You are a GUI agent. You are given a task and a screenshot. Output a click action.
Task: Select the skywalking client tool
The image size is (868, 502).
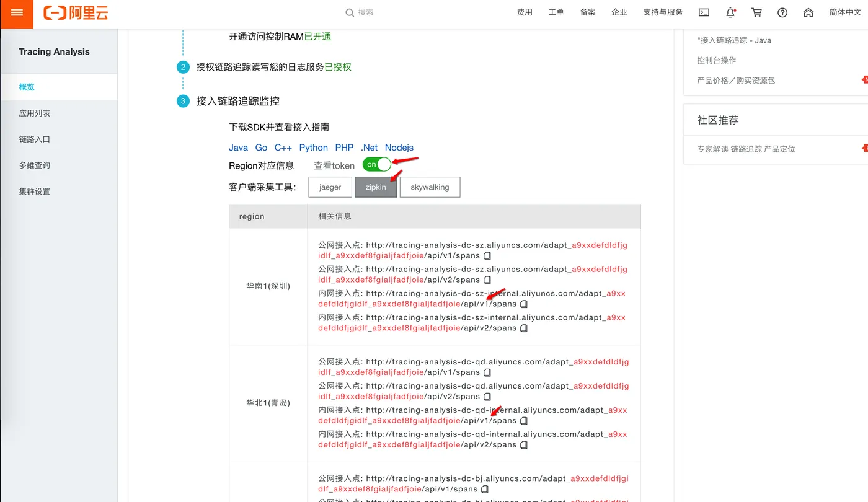coord(430,187)
